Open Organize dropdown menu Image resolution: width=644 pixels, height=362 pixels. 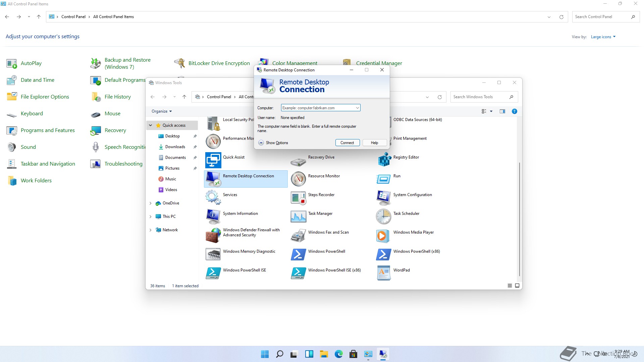[x=162, y=111]
